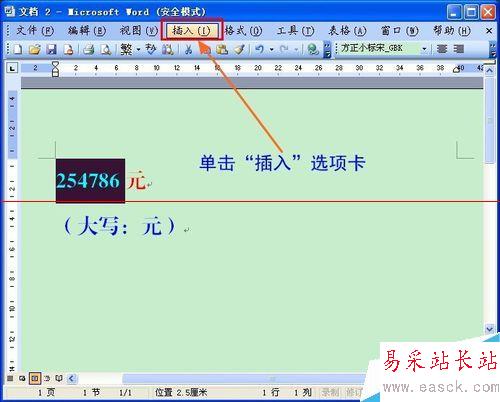Click the 1/1 page count in status bar

coord(125,392)
